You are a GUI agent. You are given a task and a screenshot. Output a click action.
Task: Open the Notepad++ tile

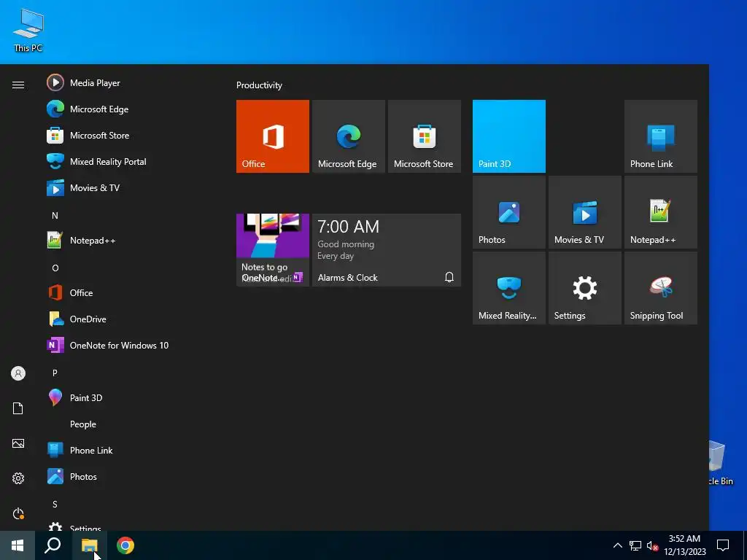[661, 212]
